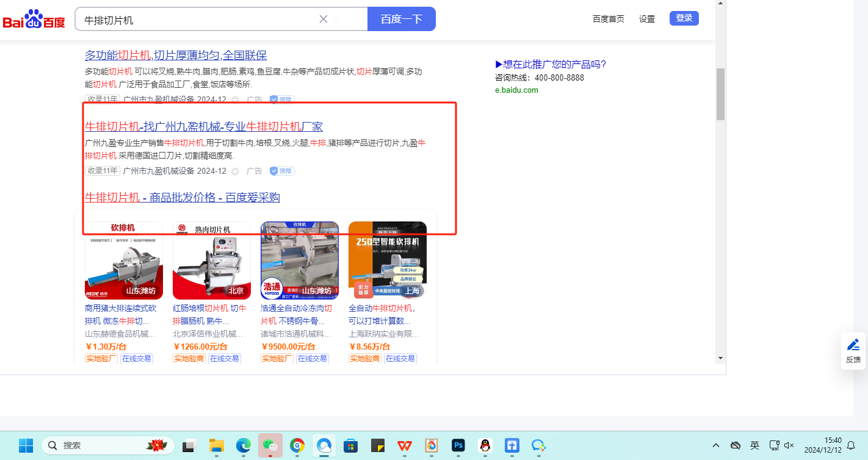Screen dimensions: 868x460
Task: Click 保障 badge on the 牛排切片机 ad
Action: tap(282, 171)
